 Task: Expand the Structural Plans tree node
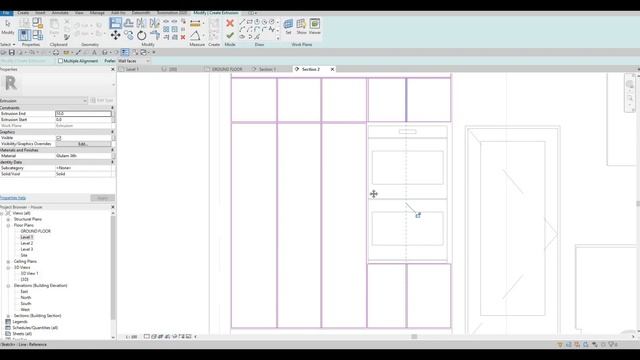(8, 219)
